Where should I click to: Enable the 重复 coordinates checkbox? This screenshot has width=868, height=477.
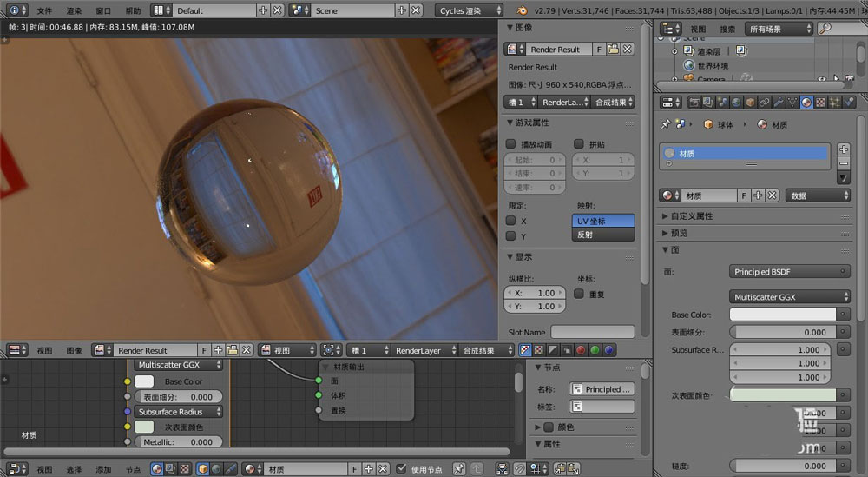(x=579, y=295)
